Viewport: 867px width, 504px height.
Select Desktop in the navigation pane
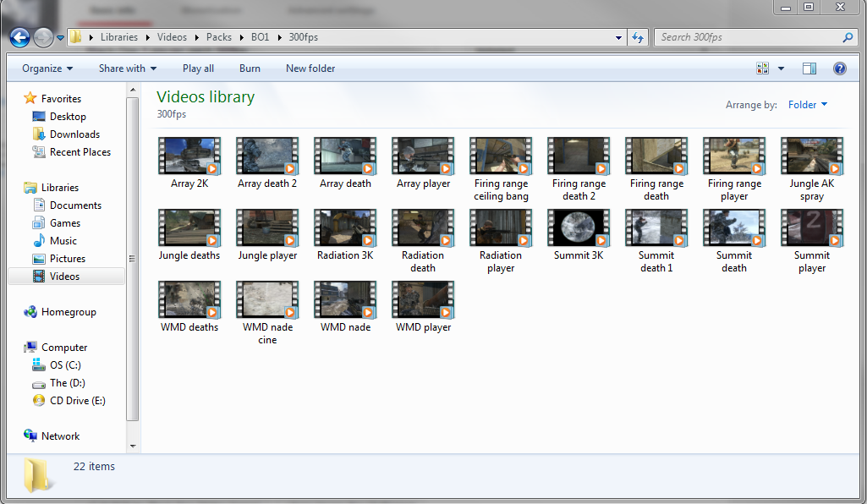pos(68,117)
